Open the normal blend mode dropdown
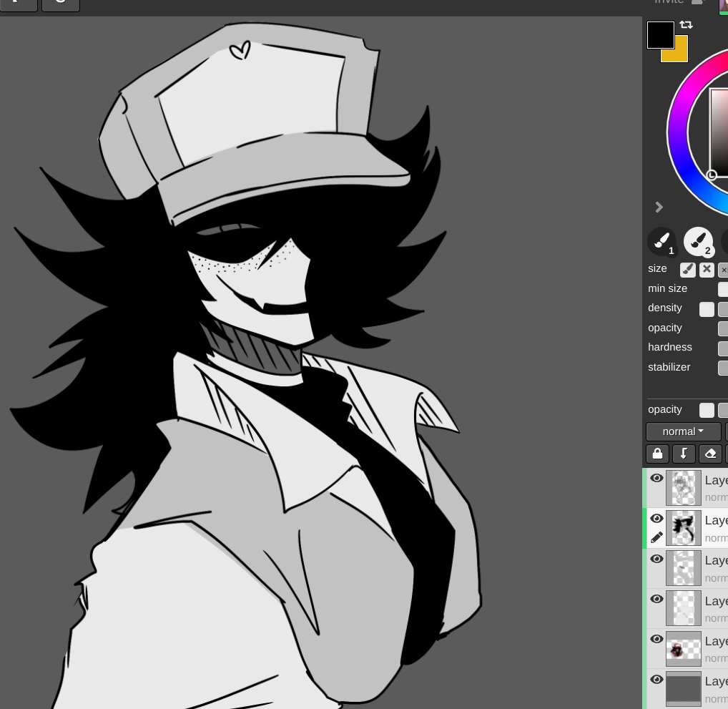728x709 pixels. pos(683,431)
